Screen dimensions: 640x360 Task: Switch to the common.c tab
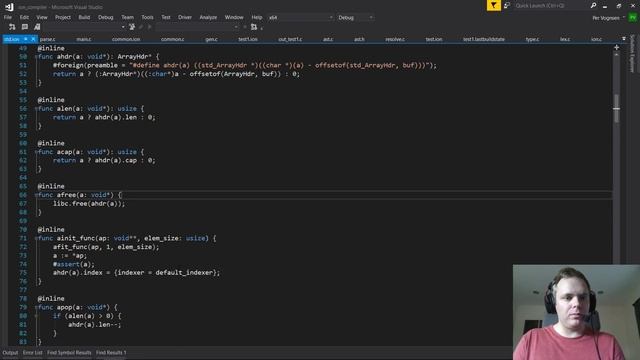pyautogui.click(x=172, y=39)
